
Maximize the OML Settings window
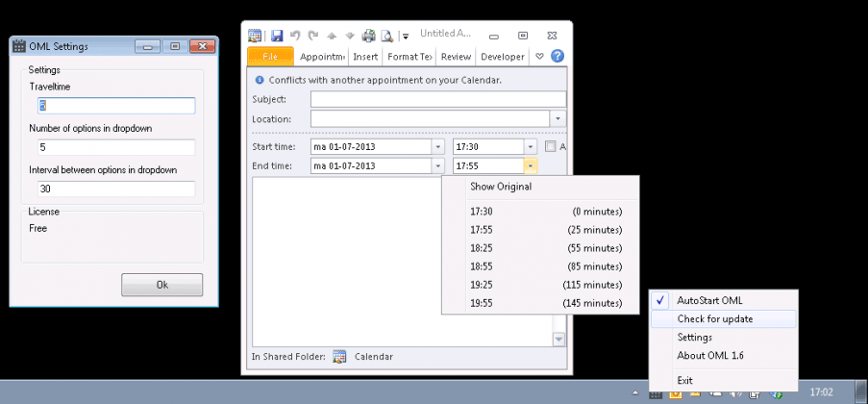pos(175,46)
